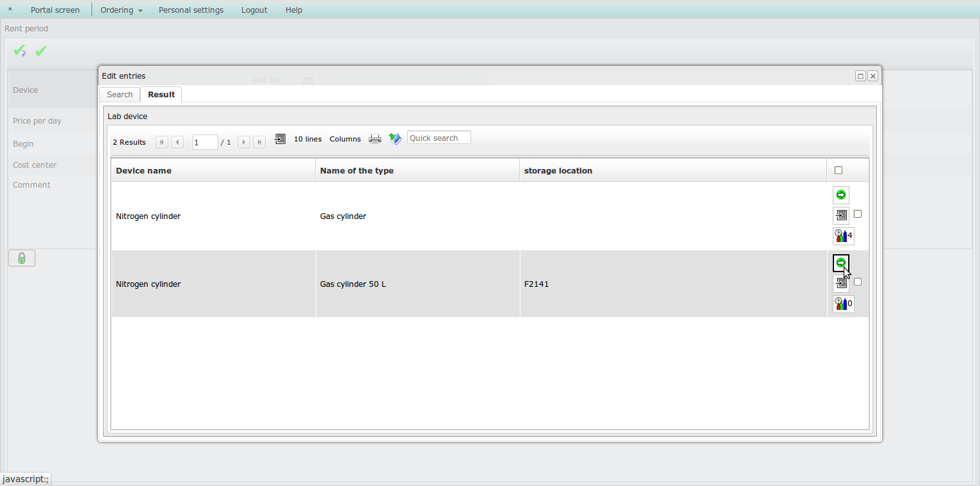Click the green arrow for the first Nitrogen cylinder
The width and height of the screenshot is (980, 486).
click(840, 195)
